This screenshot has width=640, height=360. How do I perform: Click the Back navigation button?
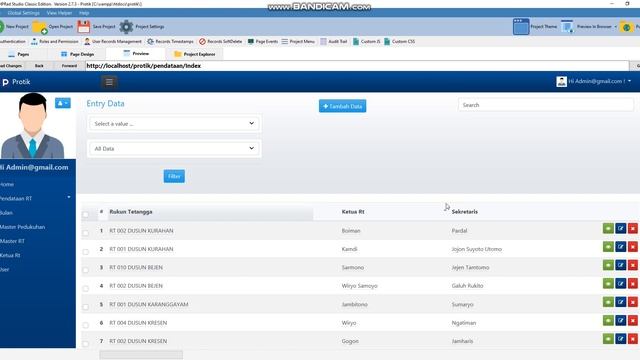click(39, 66)
